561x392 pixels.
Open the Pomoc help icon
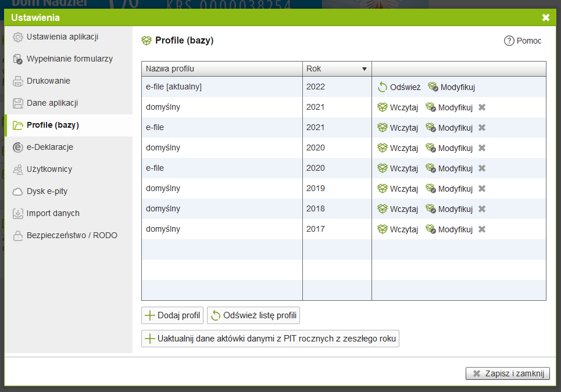(x=509, y=41)
